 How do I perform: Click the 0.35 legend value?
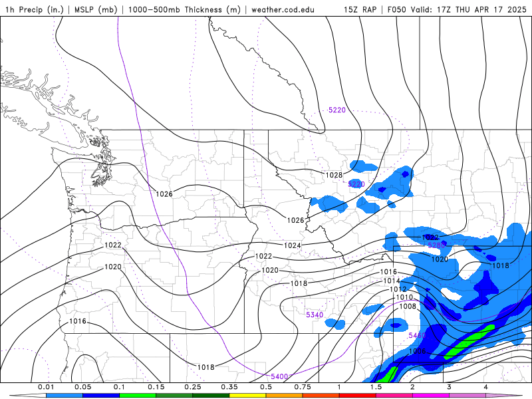click(x=229, y=387)
